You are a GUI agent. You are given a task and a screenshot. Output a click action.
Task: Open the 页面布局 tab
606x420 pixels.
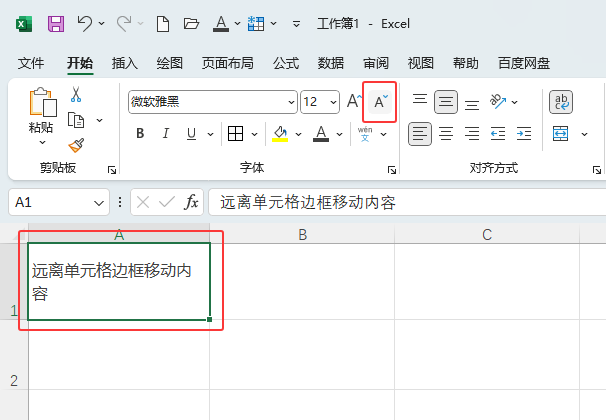tap(228, 63)
